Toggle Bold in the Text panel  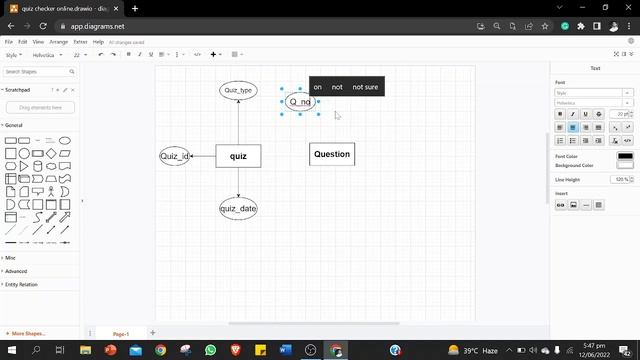560,114
